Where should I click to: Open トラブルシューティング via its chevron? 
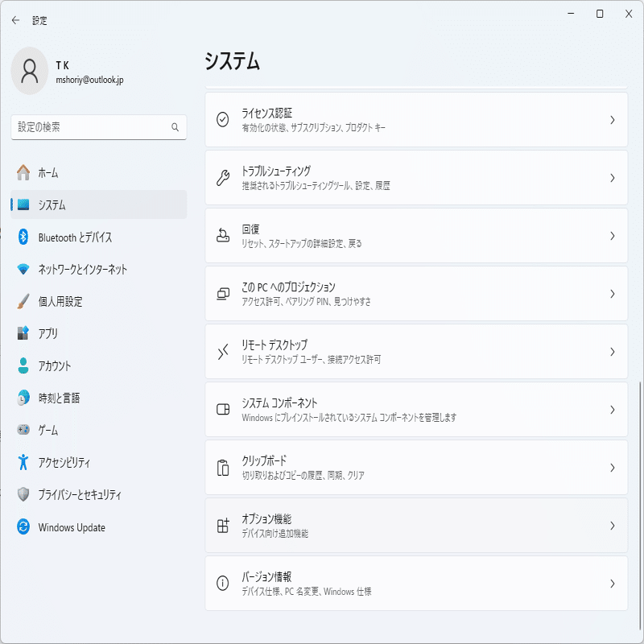pos(613,178)
